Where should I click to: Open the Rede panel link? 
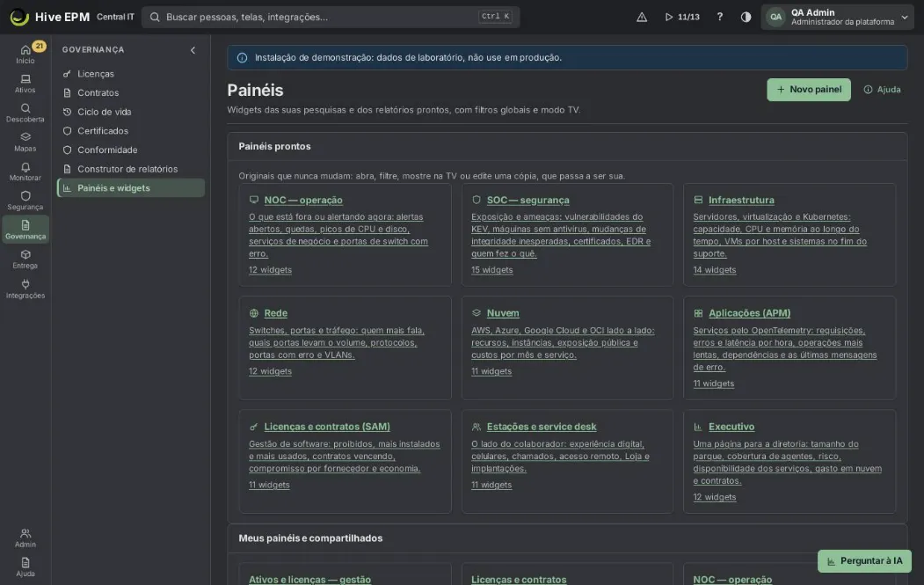point(276,313)
